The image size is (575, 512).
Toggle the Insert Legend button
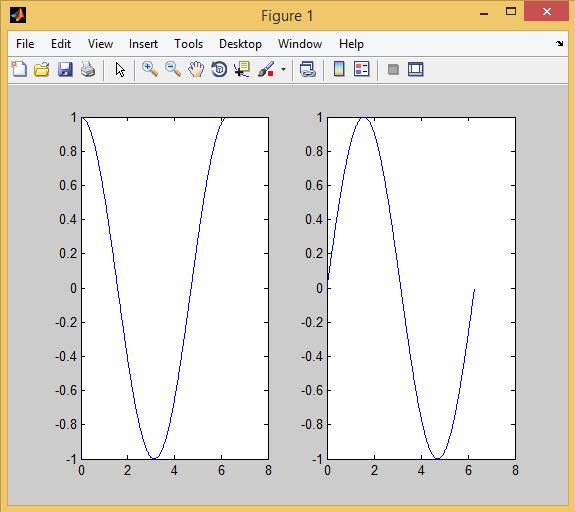tap(362, 69)
